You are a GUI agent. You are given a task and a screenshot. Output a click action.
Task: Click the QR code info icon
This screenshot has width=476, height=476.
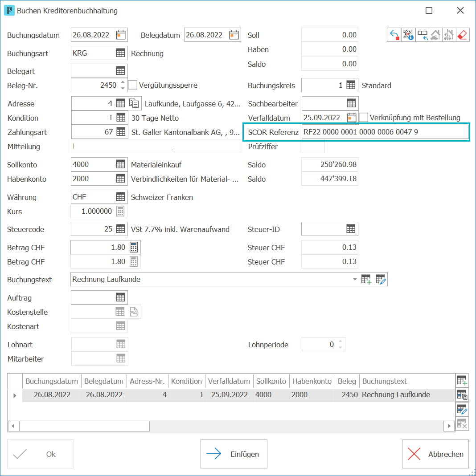tap(408, 35)
